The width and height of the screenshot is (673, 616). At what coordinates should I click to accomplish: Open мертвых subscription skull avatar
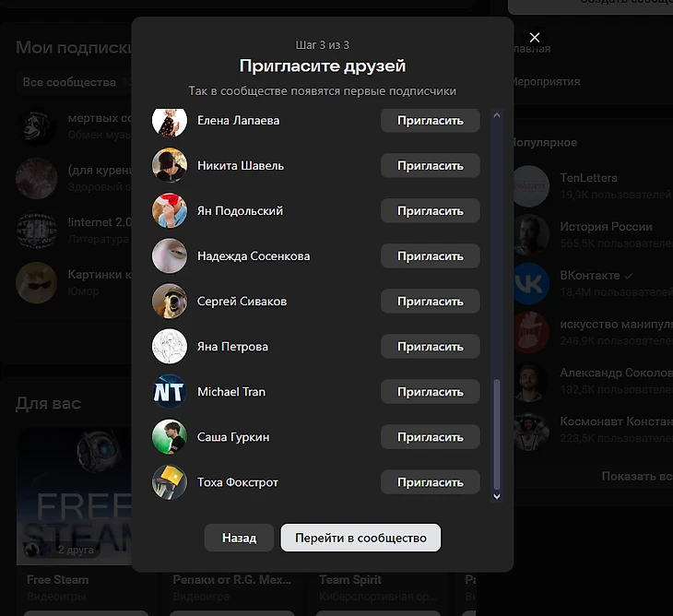pyautogui.click(x=36, y=126)
